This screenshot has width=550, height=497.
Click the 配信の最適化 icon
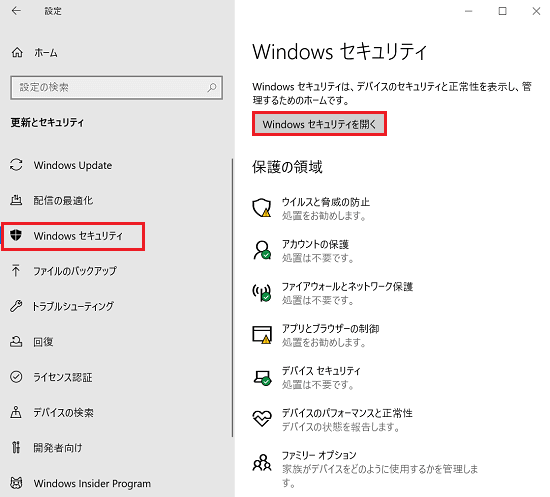click(x=16, y=200)
